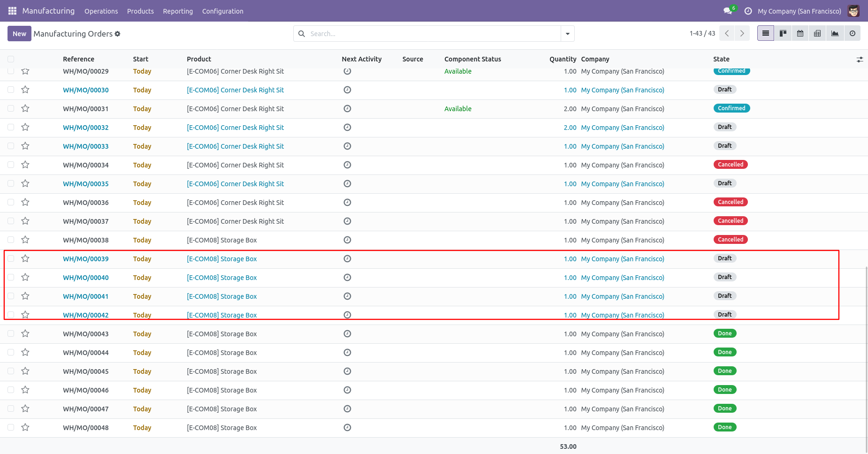
Task: Switch to graph view
Action: click(835, 33)
